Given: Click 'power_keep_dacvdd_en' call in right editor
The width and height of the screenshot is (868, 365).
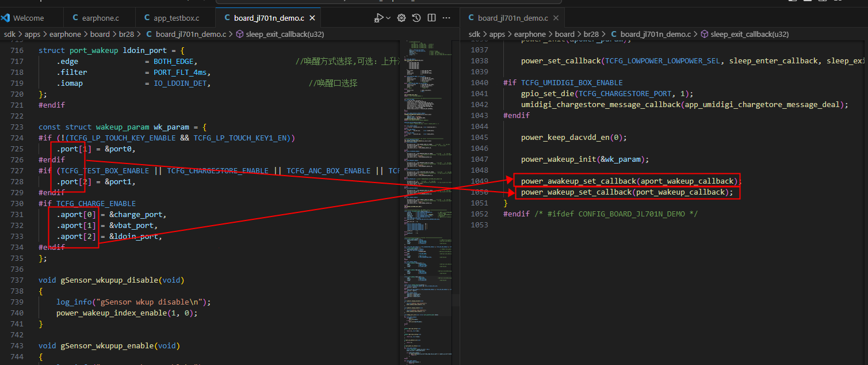Looking at the screenshot, I should click(x=566, y=138).
